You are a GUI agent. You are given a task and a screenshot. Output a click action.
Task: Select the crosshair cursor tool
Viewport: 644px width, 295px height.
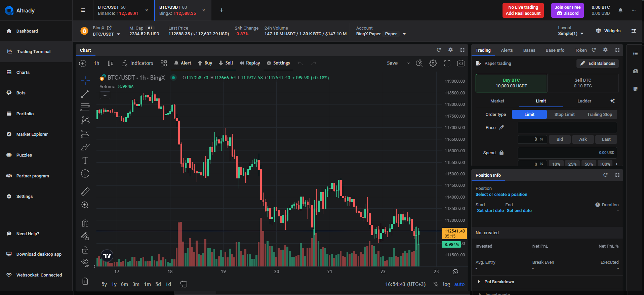pyautogui.click(x=85, y=80)
